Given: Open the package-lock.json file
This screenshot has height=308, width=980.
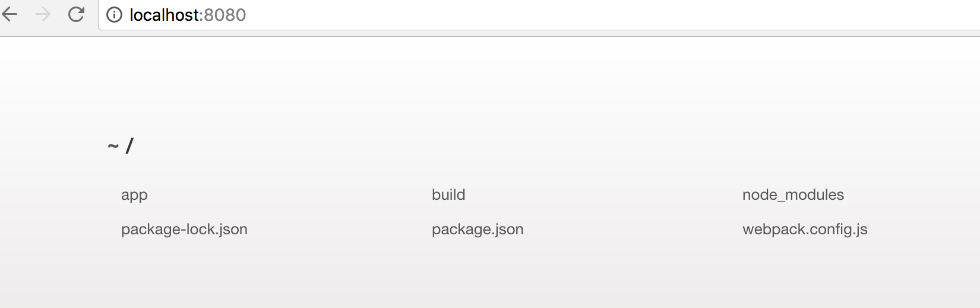Looking at the screenshot, I should [184, 230].
